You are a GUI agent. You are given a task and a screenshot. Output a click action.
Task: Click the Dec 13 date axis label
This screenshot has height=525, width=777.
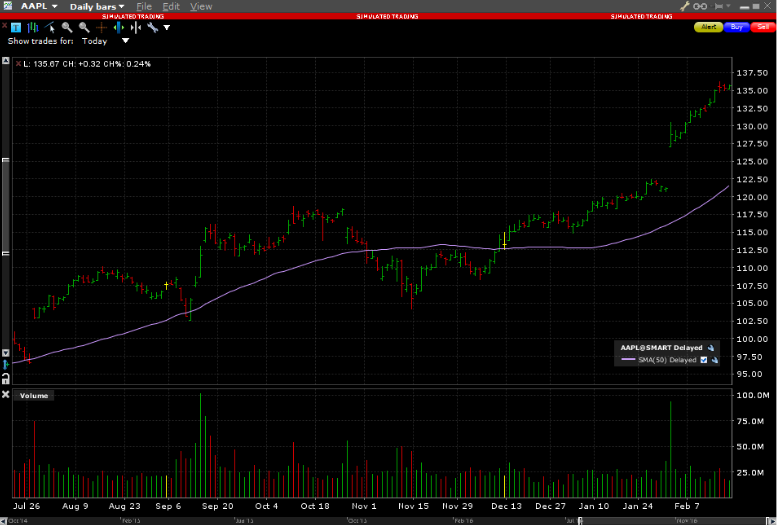506,506
